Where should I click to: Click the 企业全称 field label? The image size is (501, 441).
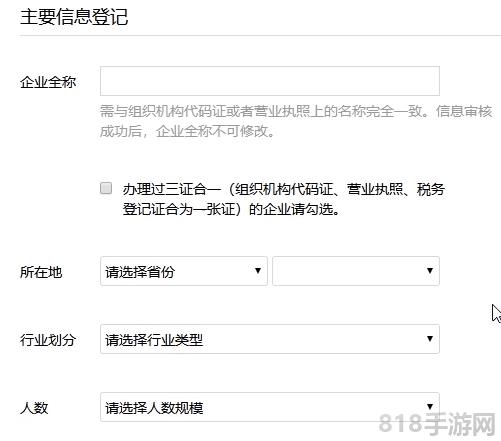tap(48, 82)
